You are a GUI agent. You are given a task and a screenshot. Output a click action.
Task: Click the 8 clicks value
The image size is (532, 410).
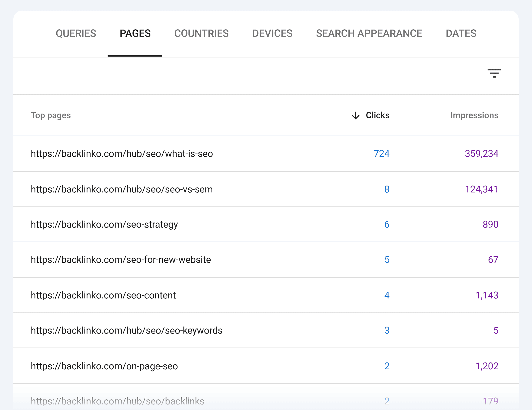pos(387,189)
